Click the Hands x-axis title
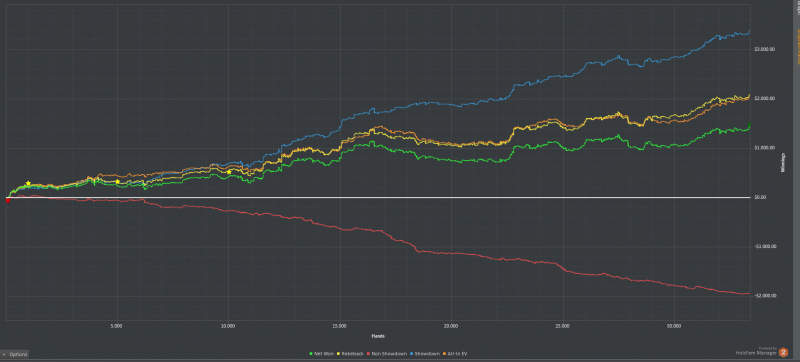This screenshot has width=800, height=362. pyautogui.click(x=378, y=336)
